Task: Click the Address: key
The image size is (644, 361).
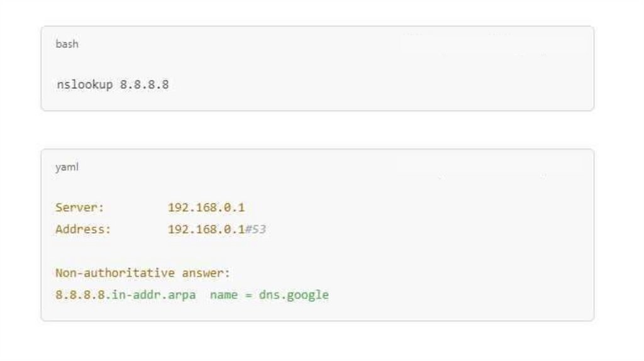Action: pyautogui.click(x=83, y=230)
